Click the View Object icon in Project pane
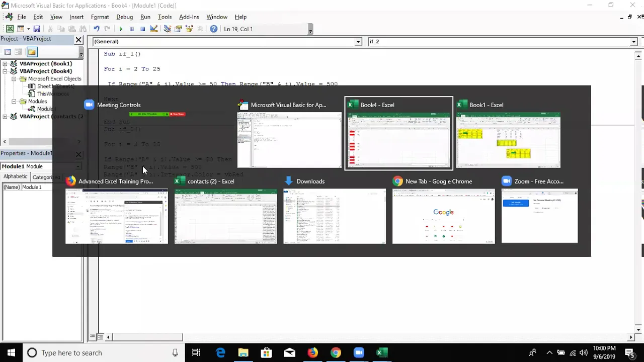Screen dimensions: 644x362 click(18, 52)
